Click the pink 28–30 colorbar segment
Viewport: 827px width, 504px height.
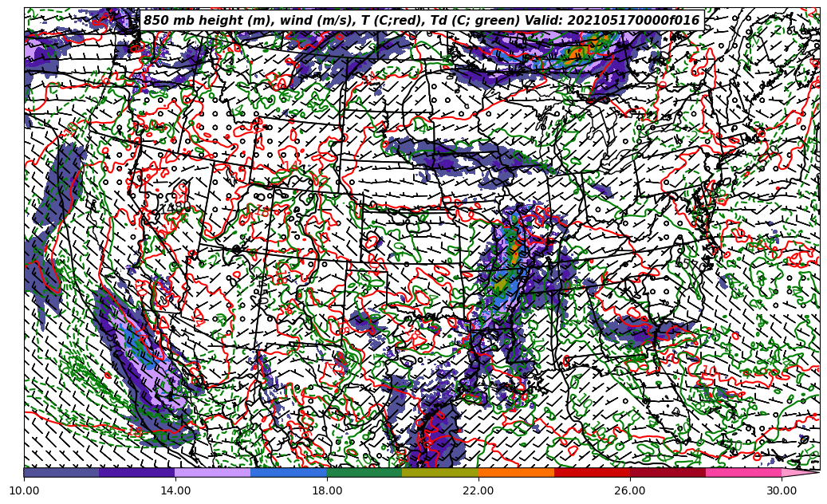pos(743,472)
